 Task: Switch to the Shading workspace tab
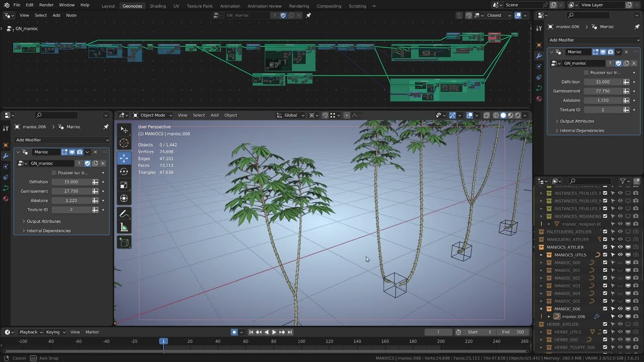pyautogui.click(x=157, y=6)
